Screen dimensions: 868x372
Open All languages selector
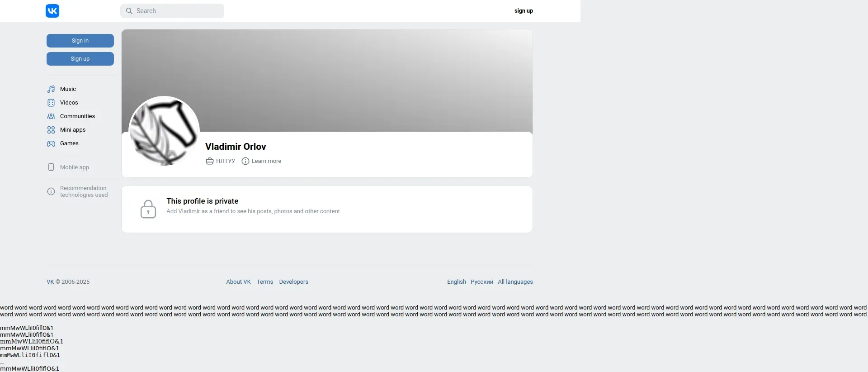(515, 282)
